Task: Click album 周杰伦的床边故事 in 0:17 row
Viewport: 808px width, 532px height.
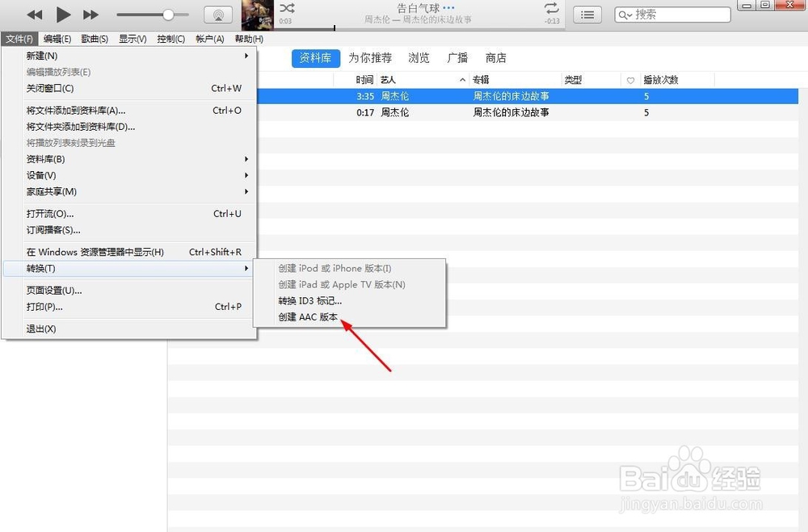Action: (511, 112)
